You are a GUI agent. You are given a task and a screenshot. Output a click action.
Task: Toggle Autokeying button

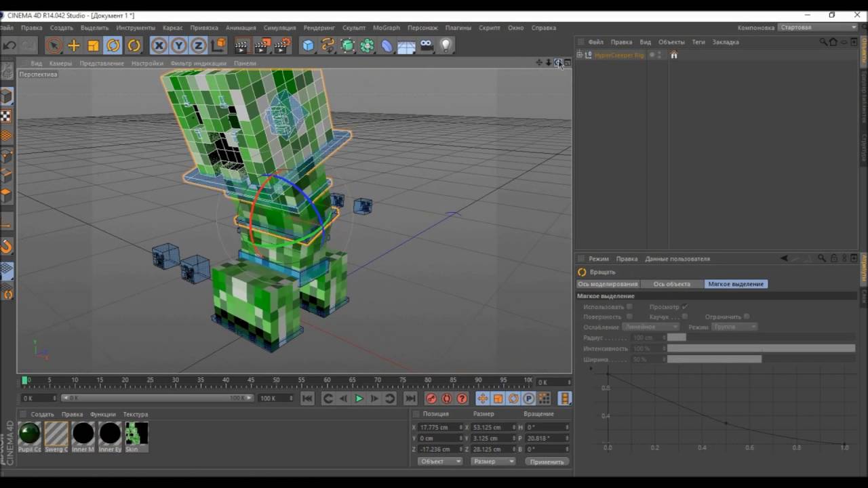(446, 399)
